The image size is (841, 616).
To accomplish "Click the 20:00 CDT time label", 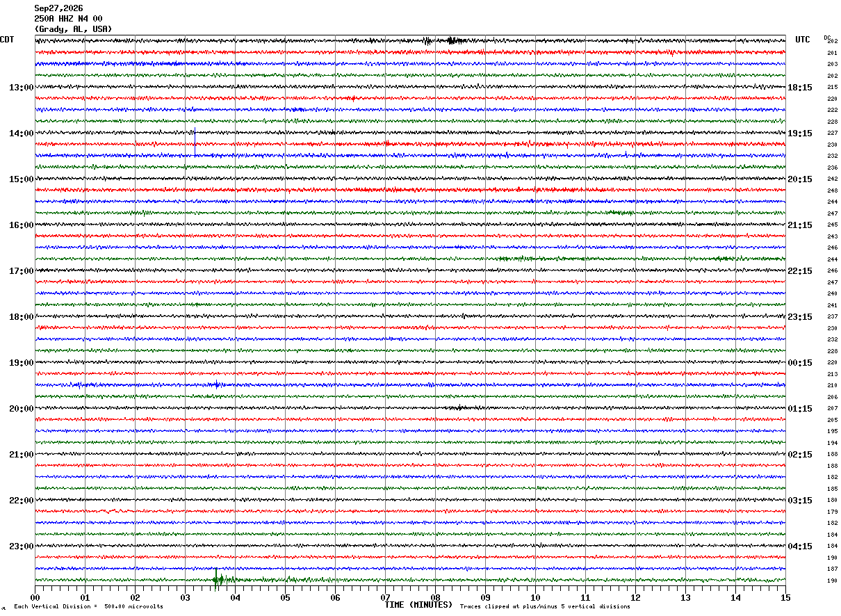I will tap(21, 409).
